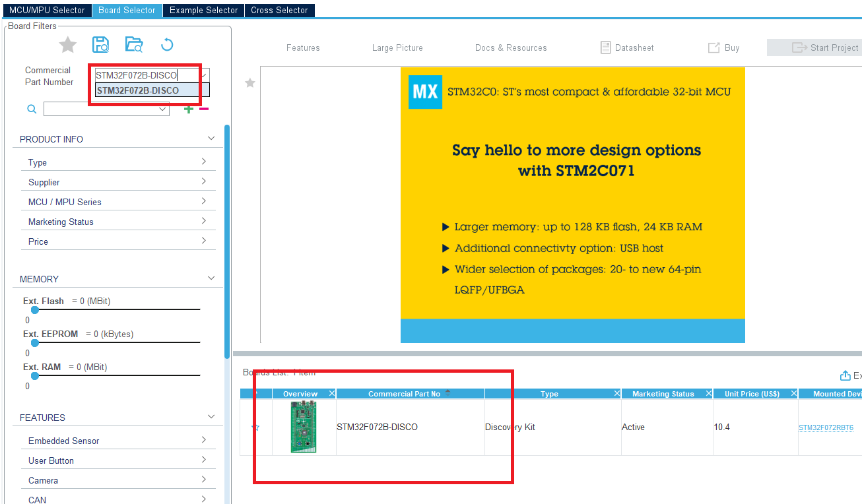This screenshot has height=504, width=862.
Task: Switch to the MCU/MPU Selector tab
Action: [x=46, y=10]
